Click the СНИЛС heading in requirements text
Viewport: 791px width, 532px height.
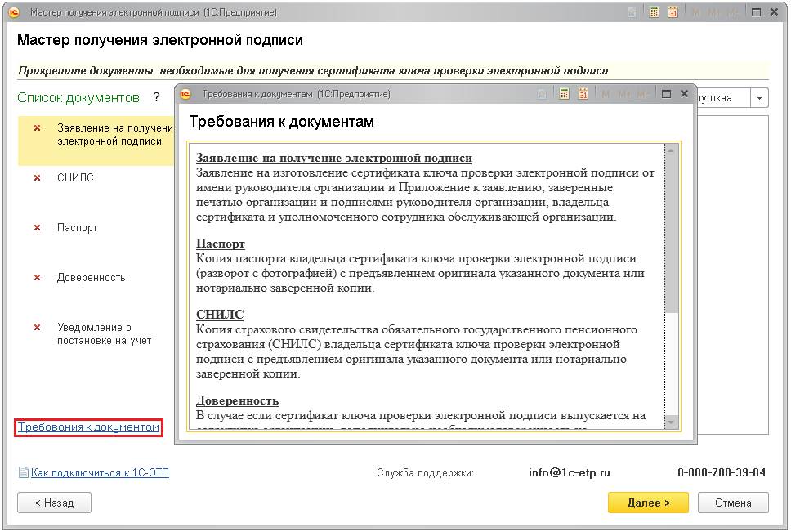[220, 315]
